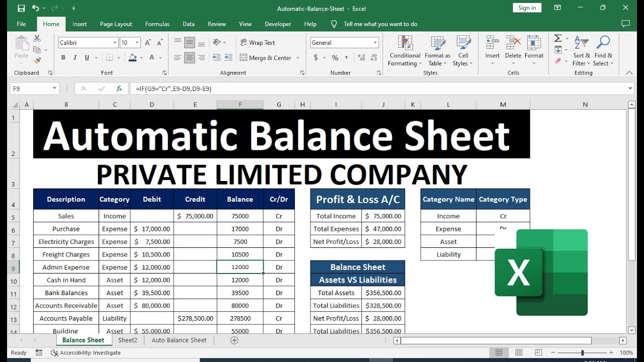Switch to Page Break Preview in status bar

click(x=538, y=352)
